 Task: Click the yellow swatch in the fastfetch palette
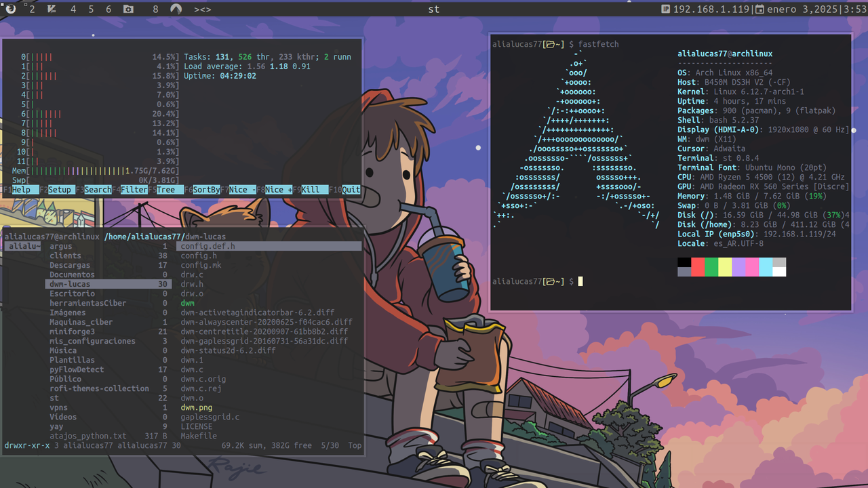tap(725, 267)
